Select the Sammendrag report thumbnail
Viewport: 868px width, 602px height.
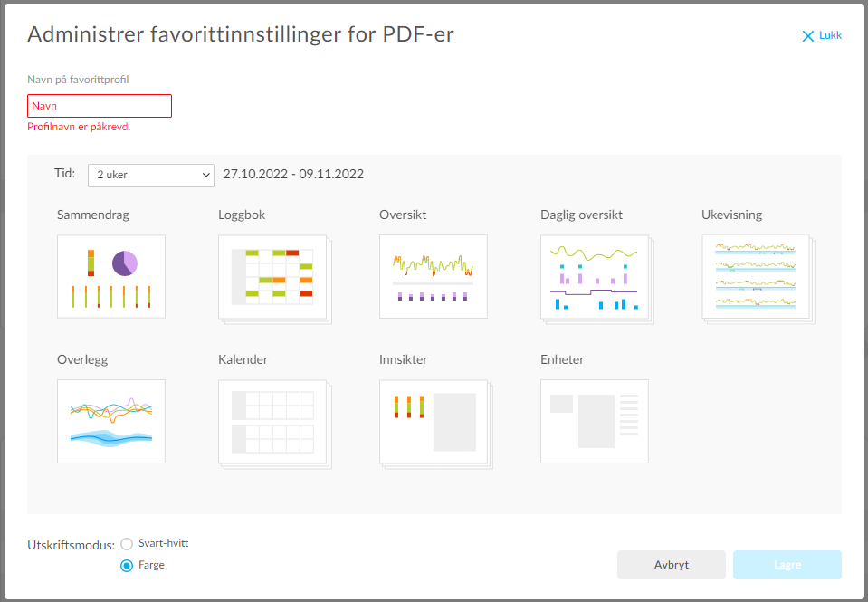pos(111,276)
